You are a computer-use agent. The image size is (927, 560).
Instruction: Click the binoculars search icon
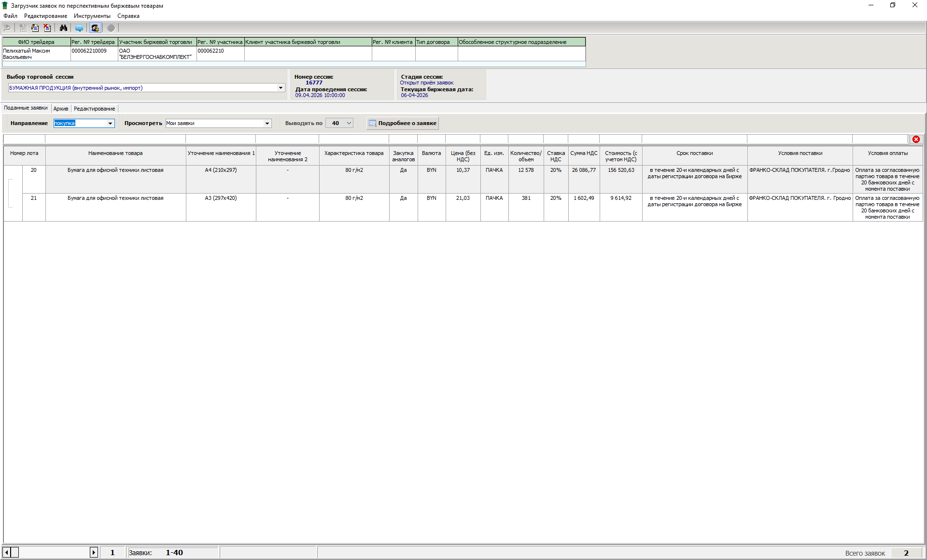[63, 28]
